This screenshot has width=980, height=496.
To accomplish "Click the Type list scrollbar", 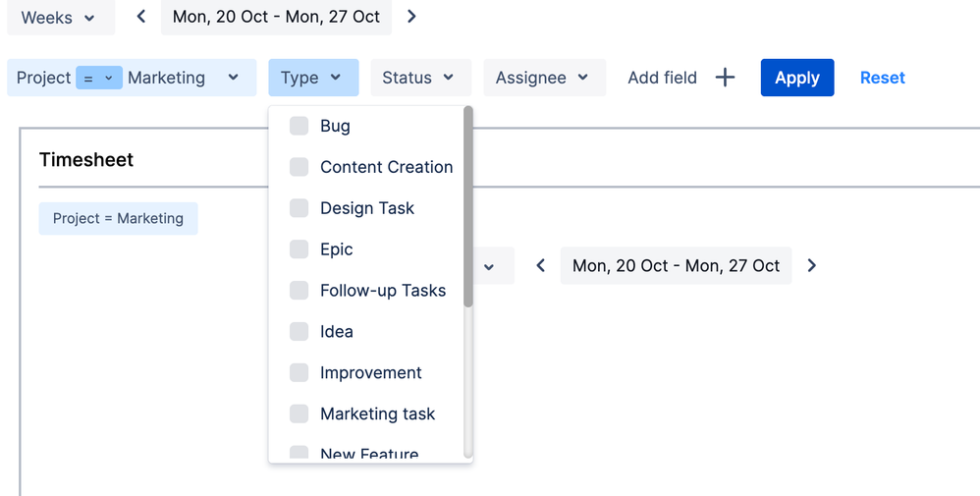I will (468, 206).
